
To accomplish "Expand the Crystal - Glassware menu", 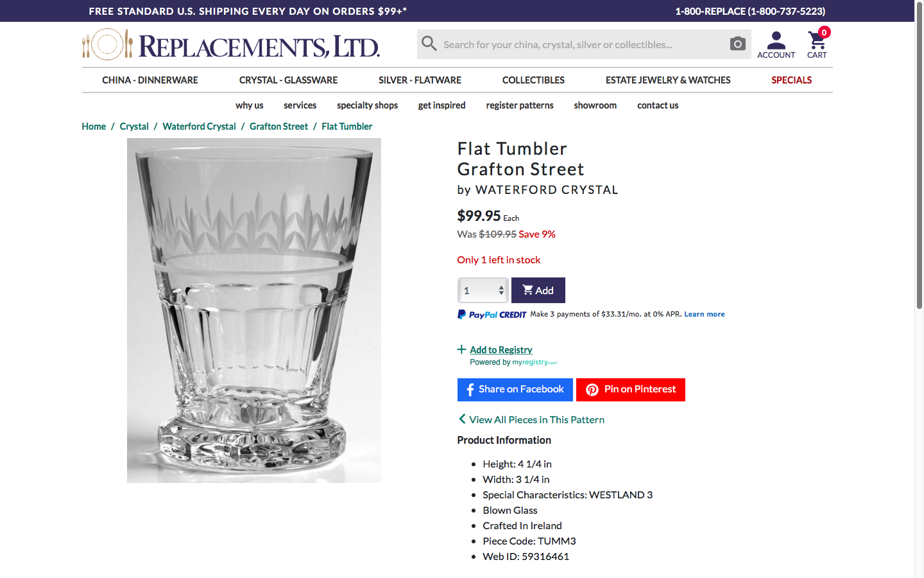I will coord(289,80).
